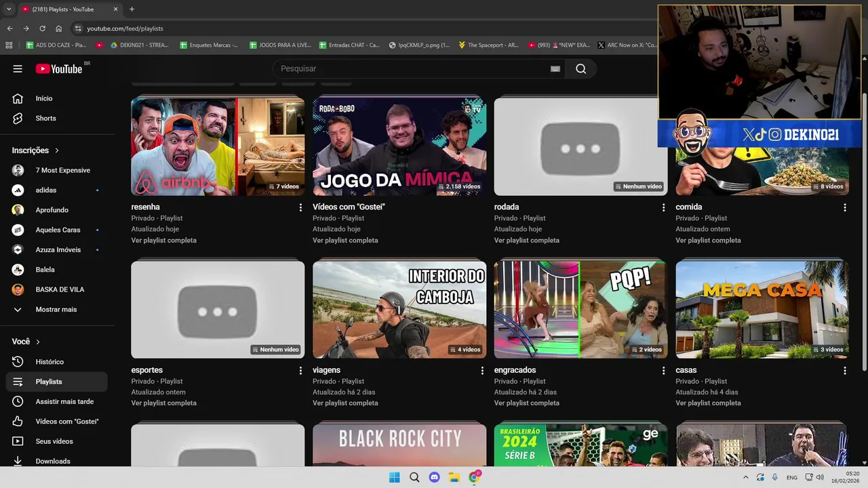Click the search magnifier button
Image resolution: width=868 pixels, height=488 pixels.
pos(581,68)
